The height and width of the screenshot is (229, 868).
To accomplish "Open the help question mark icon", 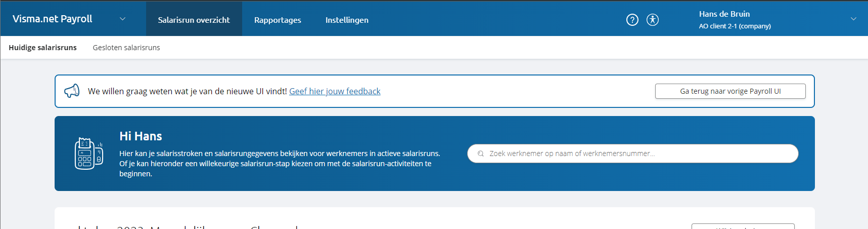I will [x=632, y=20].
